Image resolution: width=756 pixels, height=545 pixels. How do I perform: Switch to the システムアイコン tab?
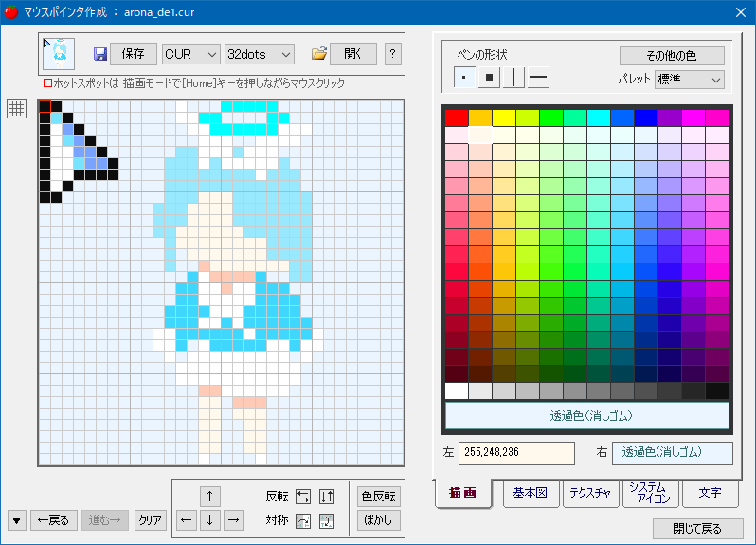pos(651,493)
